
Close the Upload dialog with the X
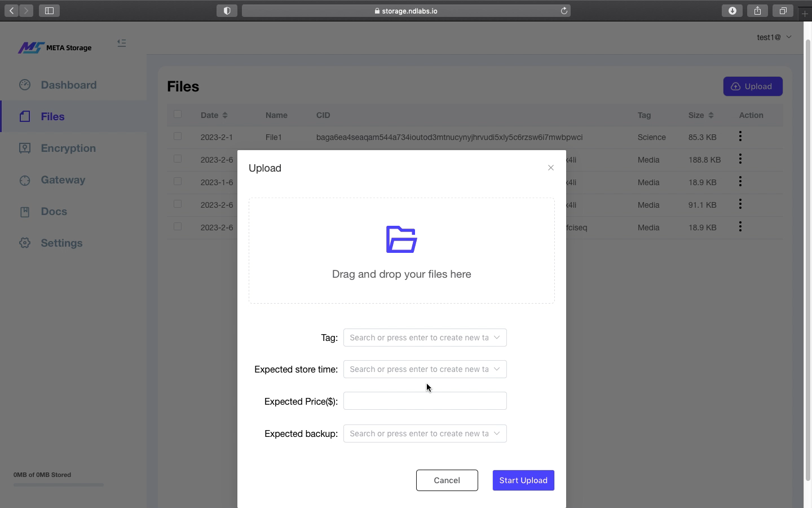click(x=551, y=168)
